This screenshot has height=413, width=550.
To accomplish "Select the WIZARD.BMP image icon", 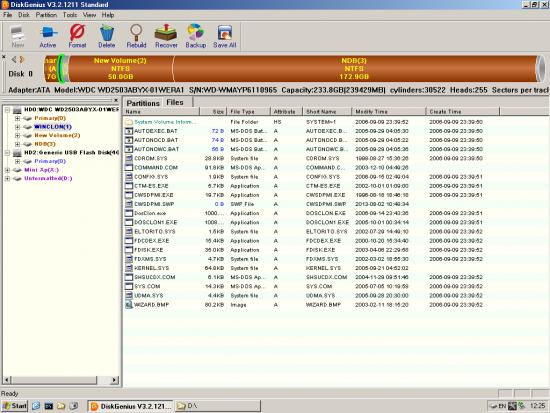I will 129,305.
